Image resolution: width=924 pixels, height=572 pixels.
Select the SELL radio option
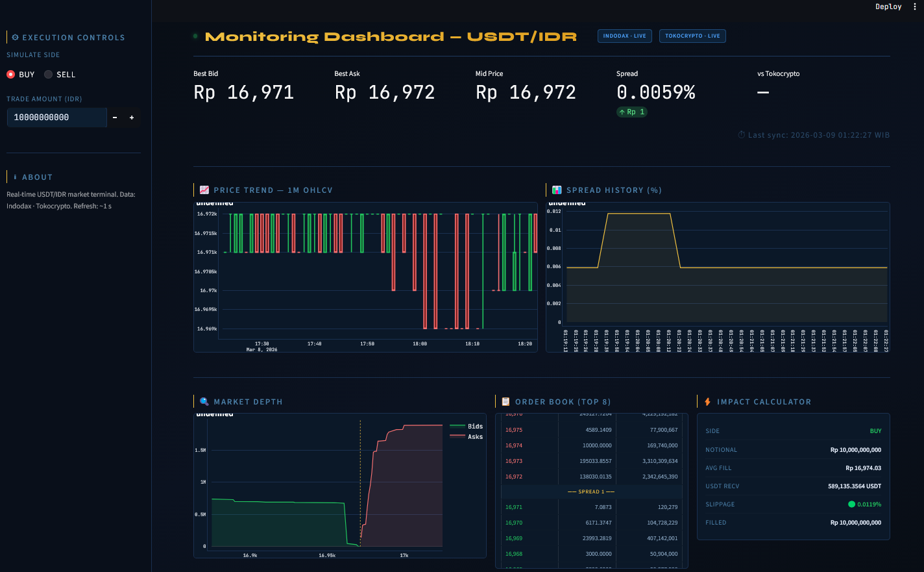point(49,75)
